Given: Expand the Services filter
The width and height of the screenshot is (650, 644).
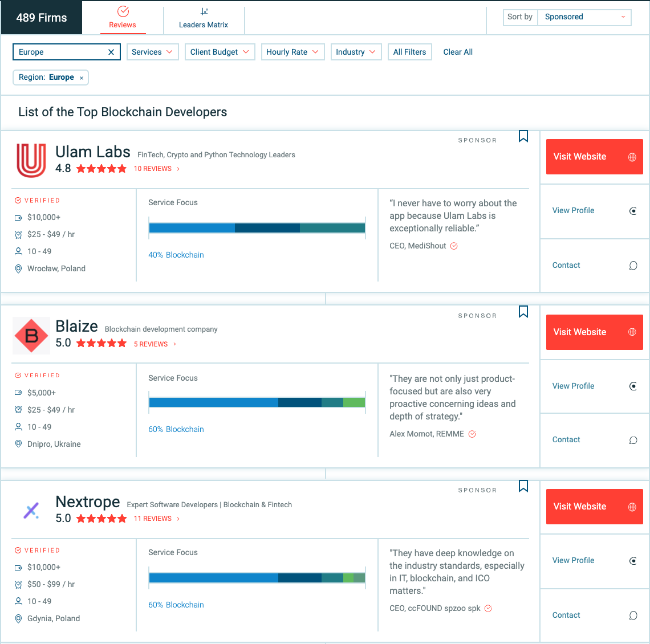Looking at the screenshot, I should point(153,52).
